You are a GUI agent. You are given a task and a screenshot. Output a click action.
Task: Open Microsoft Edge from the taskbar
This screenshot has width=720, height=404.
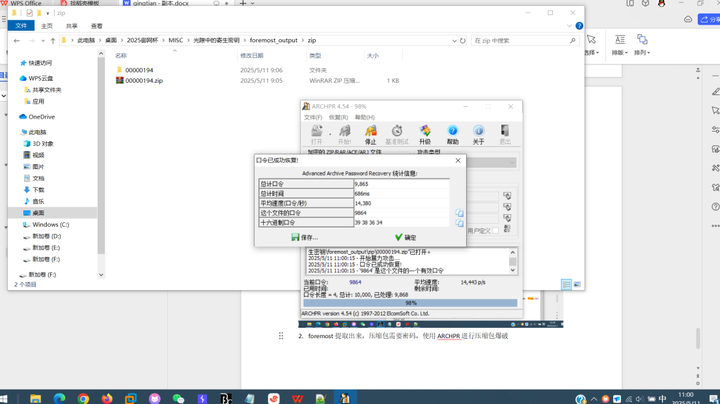click(x=59, y=398)
